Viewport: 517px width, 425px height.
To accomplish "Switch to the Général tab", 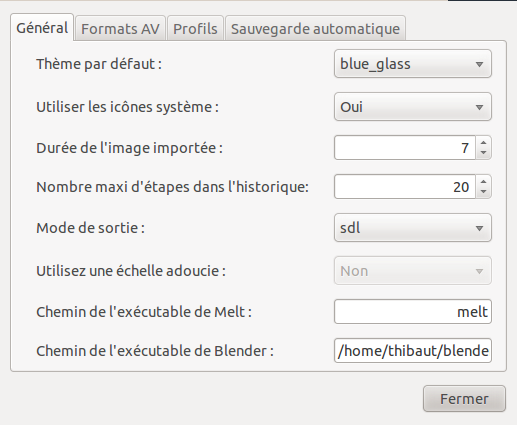I will click(42, 28).
